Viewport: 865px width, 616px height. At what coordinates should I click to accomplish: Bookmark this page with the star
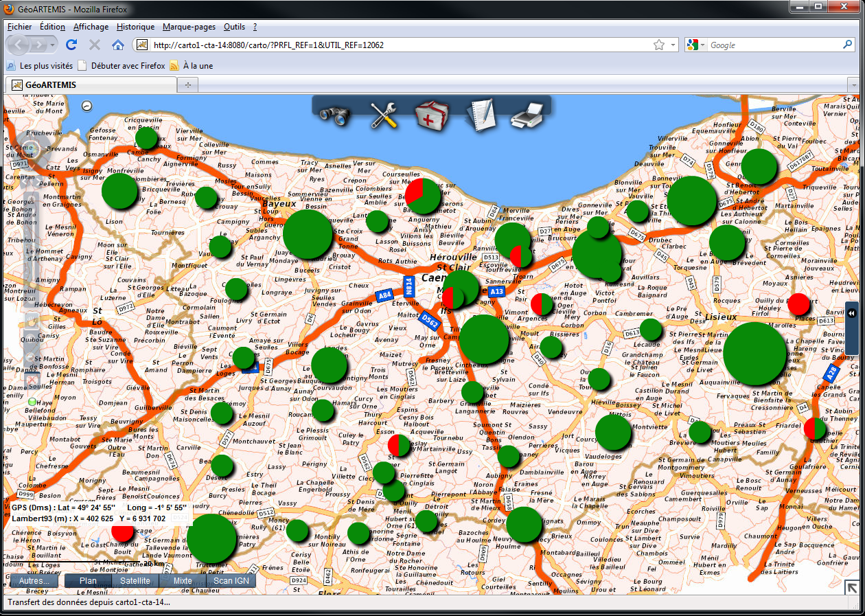pyautogui.click(x=658, y=45)
